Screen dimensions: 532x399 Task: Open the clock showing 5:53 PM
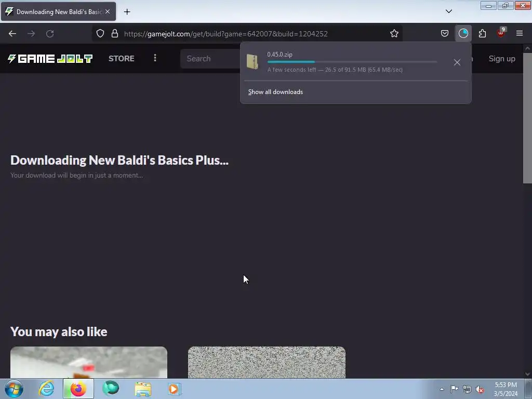coord(506,389)
